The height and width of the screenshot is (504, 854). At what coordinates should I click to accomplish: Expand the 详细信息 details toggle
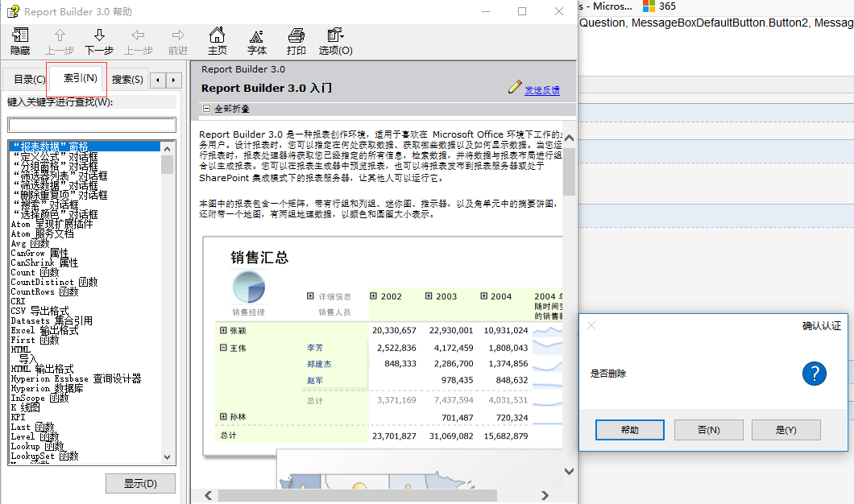click(310, 296)
